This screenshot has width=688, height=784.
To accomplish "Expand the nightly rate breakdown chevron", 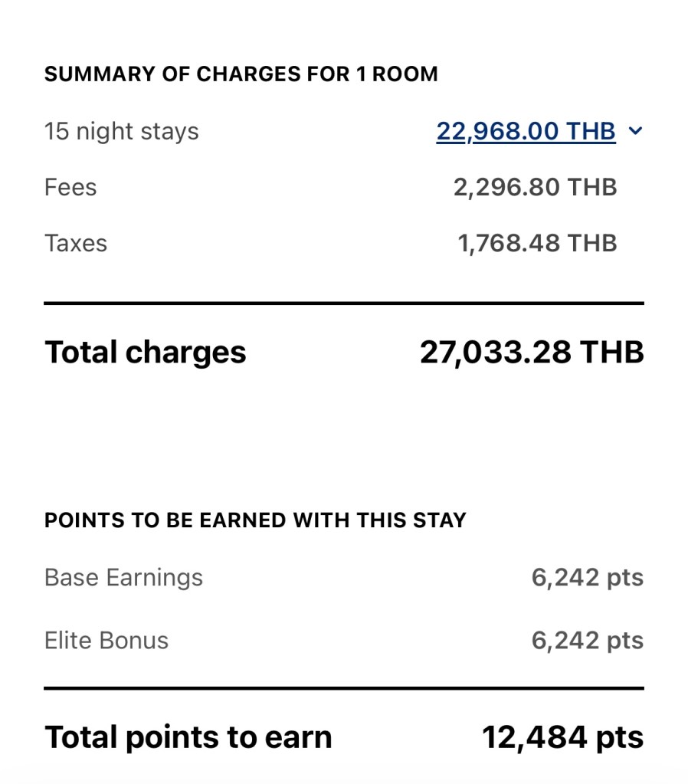I will point(634,131).
